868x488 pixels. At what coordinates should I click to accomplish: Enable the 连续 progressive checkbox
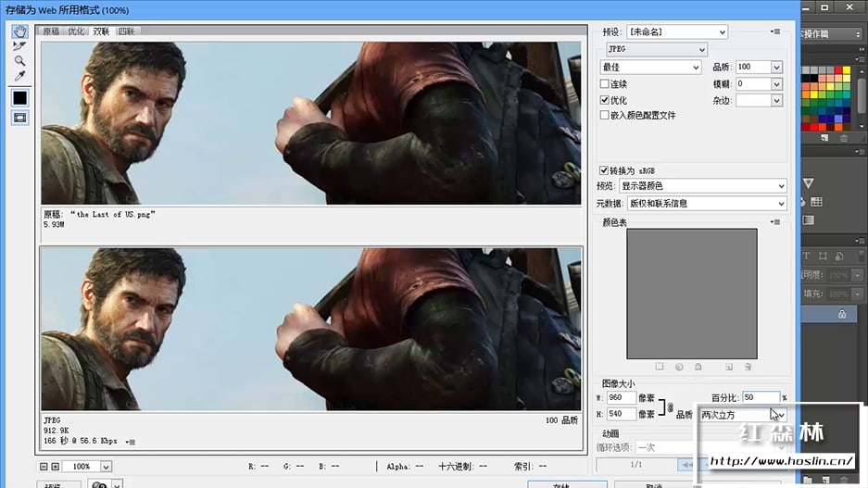605,84
